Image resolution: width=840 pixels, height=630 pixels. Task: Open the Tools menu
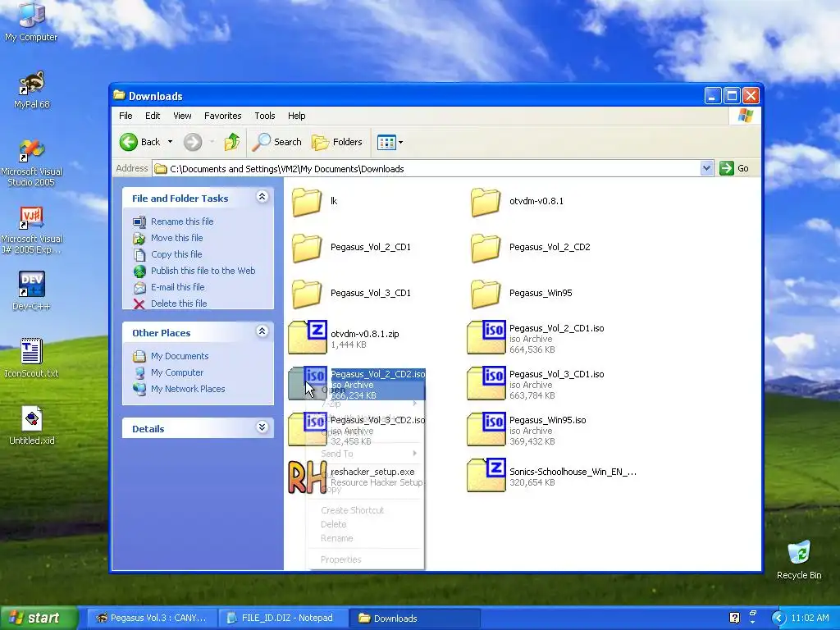[x=265, y=116]
